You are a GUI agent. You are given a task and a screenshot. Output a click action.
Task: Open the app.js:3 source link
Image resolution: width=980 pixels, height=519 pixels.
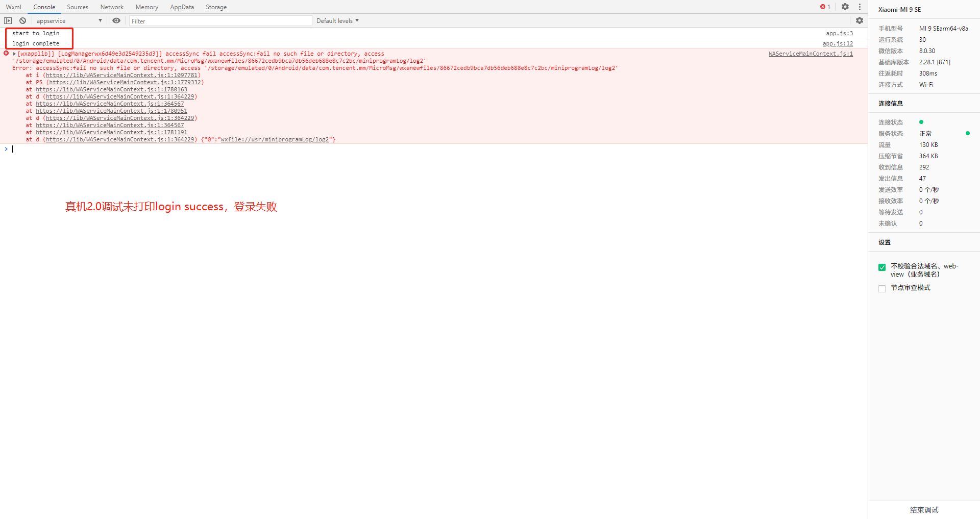[x=840, y=33]
